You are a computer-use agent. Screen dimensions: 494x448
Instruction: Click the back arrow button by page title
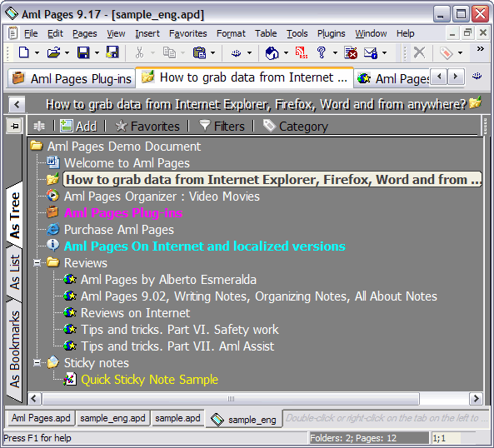[x=17, y=104]
